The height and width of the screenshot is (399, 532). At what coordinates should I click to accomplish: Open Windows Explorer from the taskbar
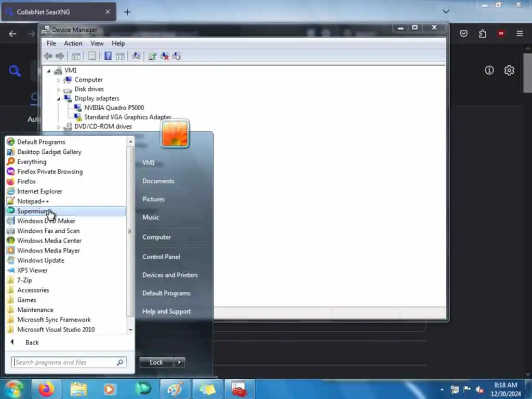[79, 389]
